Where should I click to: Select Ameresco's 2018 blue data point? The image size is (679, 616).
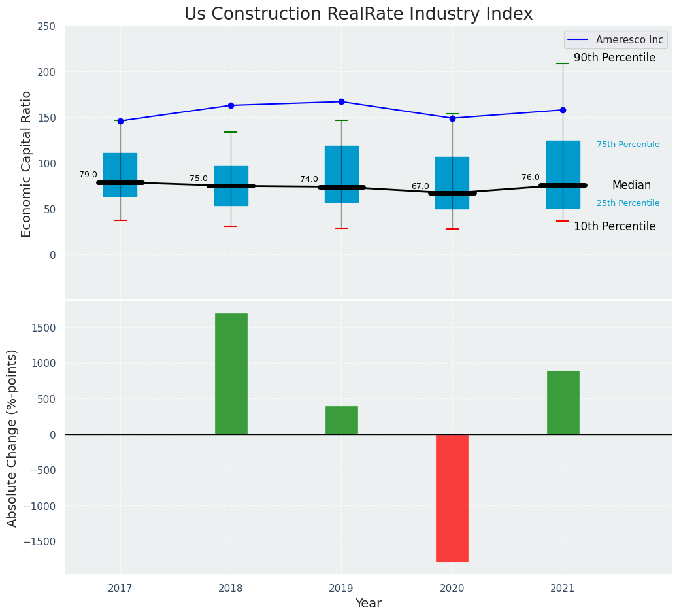point(231,105)
